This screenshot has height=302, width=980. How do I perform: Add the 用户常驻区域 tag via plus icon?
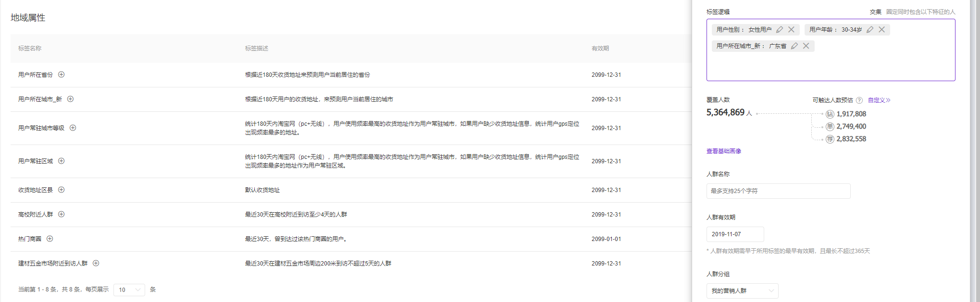pos(62,161)
